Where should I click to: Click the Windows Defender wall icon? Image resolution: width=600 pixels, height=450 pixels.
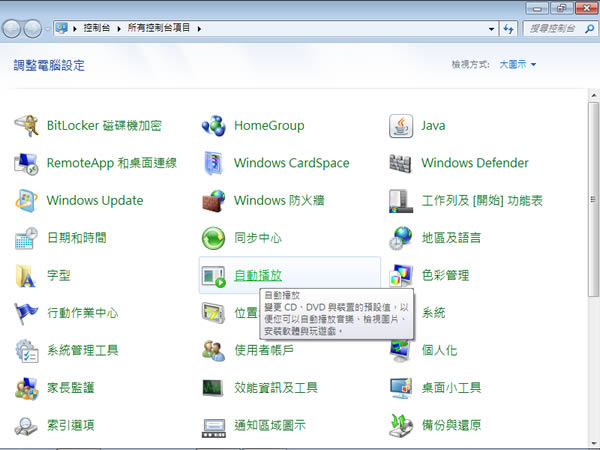click(x=400, y=163)
